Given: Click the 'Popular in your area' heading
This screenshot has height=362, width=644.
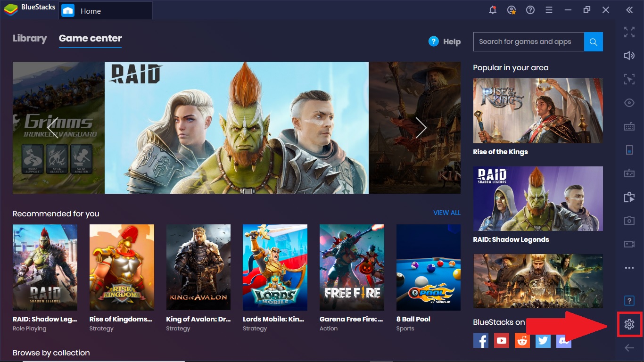Looking at the screenshot, I should 511,67.
